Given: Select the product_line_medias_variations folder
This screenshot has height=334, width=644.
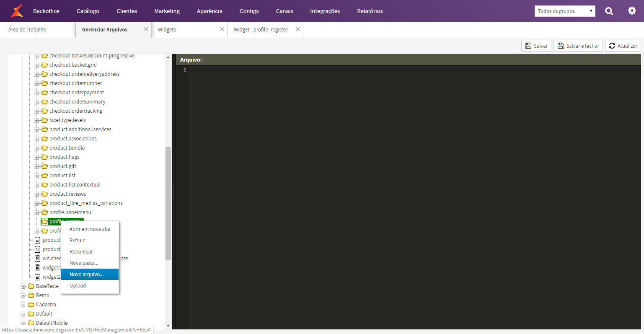Looking at the screenshot, I should (x=86, y=203).
